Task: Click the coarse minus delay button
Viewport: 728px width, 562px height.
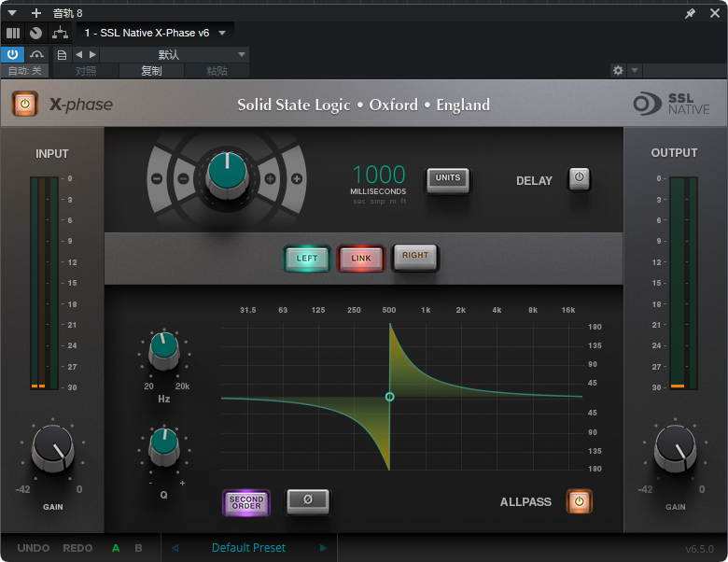Action: (x=157, y=179)
